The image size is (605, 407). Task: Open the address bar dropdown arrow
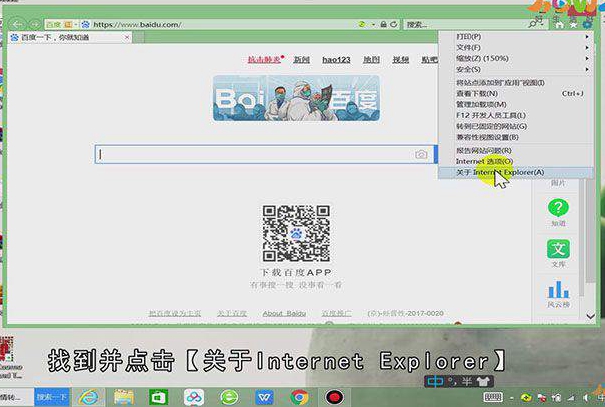pyautogui.click(x=373, y=24)
